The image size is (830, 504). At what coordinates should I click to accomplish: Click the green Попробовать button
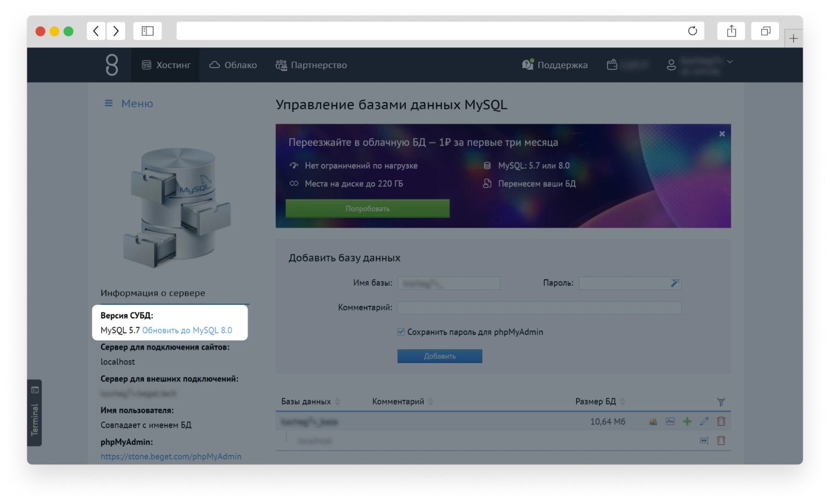(367, 208)
